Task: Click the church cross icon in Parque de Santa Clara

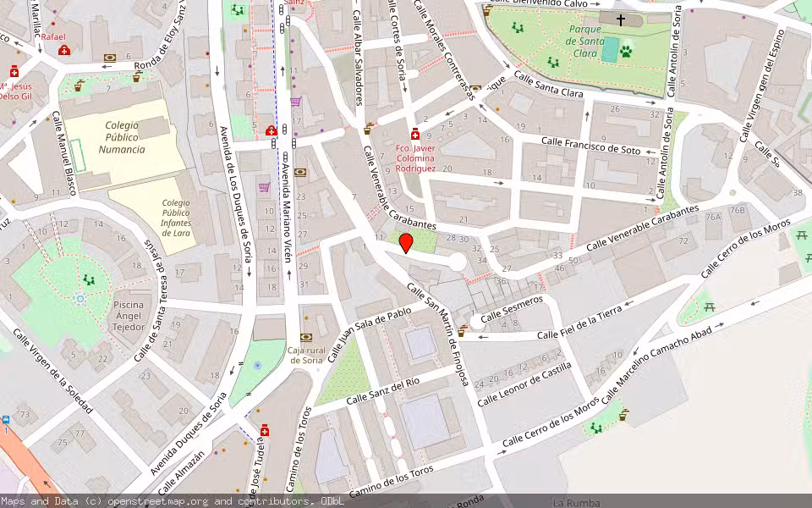Action: pyautogui.click(x=620, y=19)
